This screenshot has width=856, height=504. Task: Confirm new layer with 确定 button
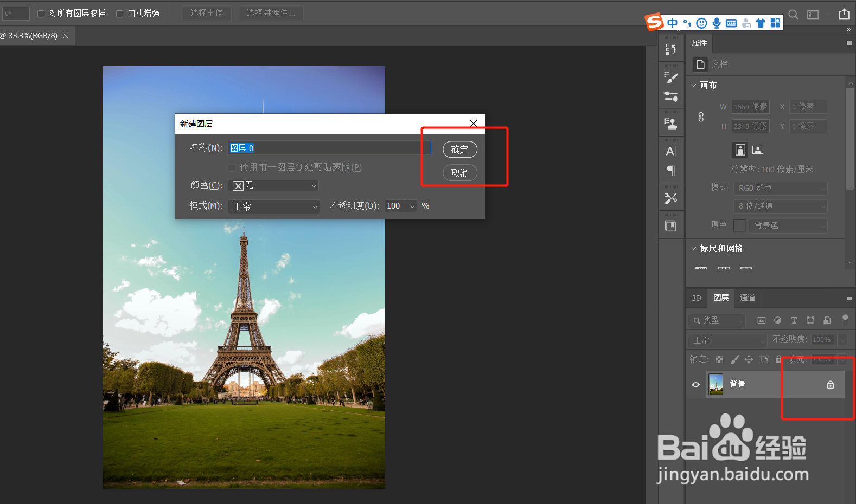click(x=460, y=150)
